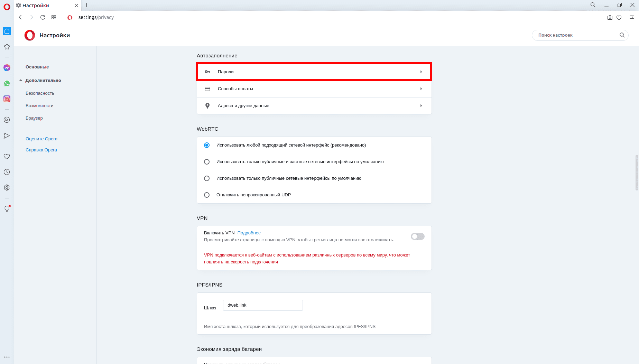
Task: Open Speed Dial grid icon
Action: pos(54,17)
